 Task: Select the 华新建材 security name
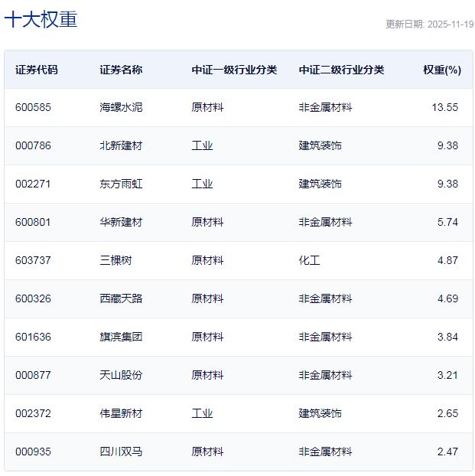point(121,223)
